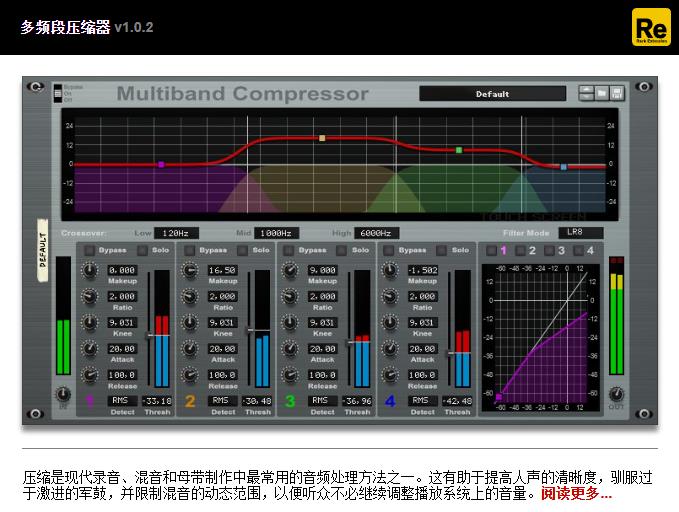
Task: Click the green band 3 EQ node
Action: [459, 150]
